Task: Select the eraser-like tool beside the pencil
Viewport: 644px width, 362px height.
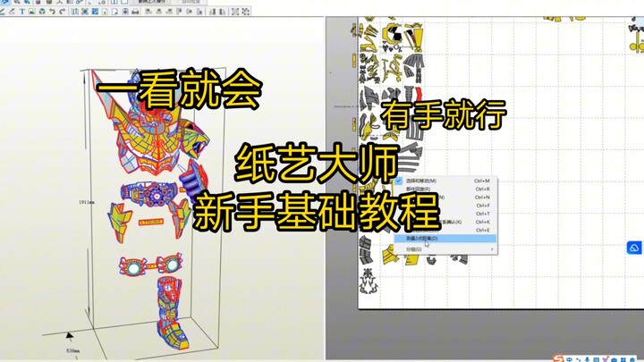Action: point(12,12)
